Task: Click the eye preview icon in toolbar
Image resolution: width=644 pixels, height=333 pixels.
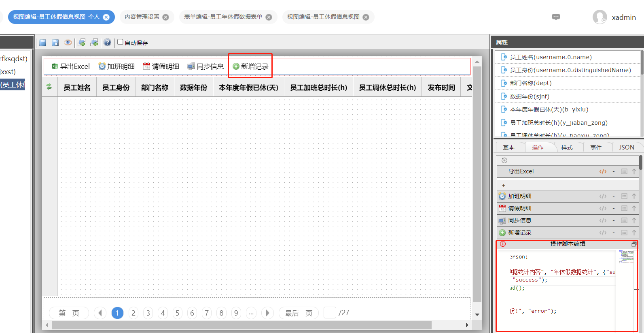Action: [x=68, y=43]
